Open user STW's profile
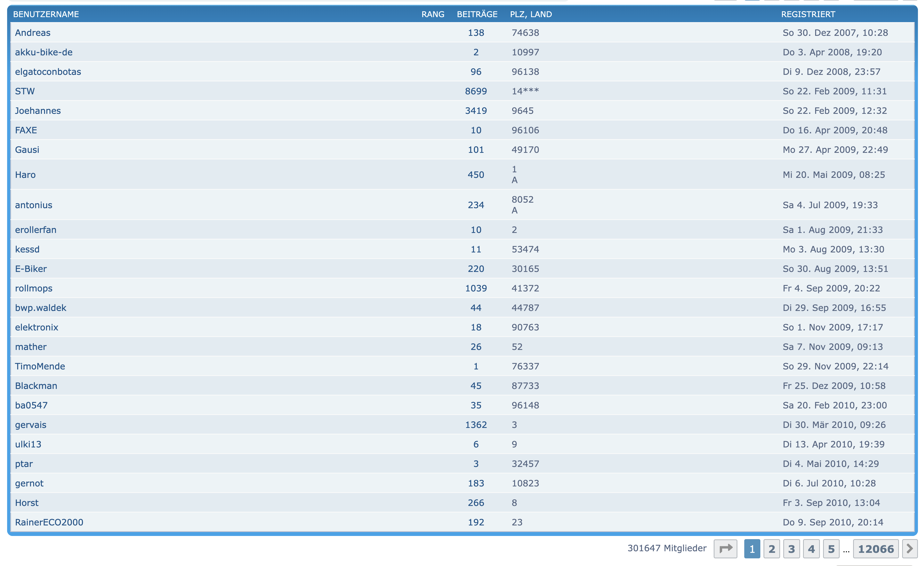924x566 pixels. [25, 91]
